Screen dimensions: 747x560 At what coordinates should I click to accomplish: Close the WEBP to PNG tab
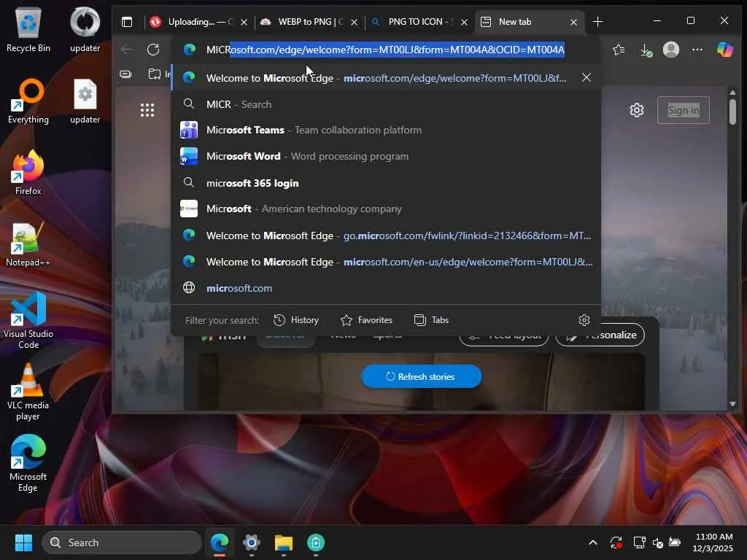point(354,22)
